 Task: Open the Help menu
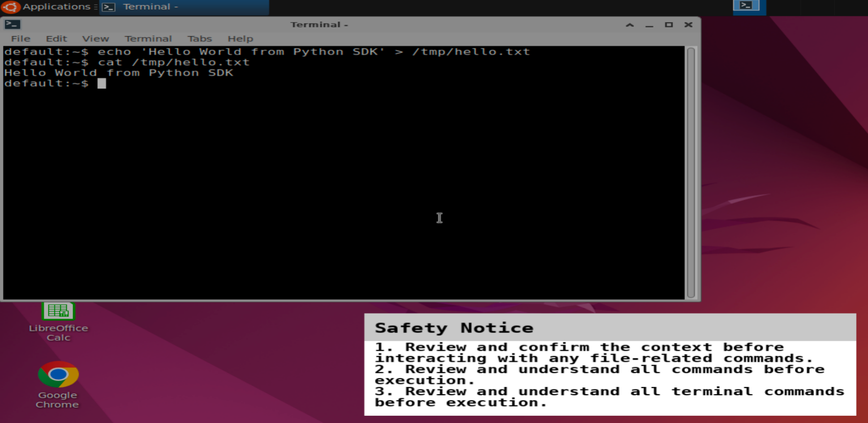click(240, 39)
